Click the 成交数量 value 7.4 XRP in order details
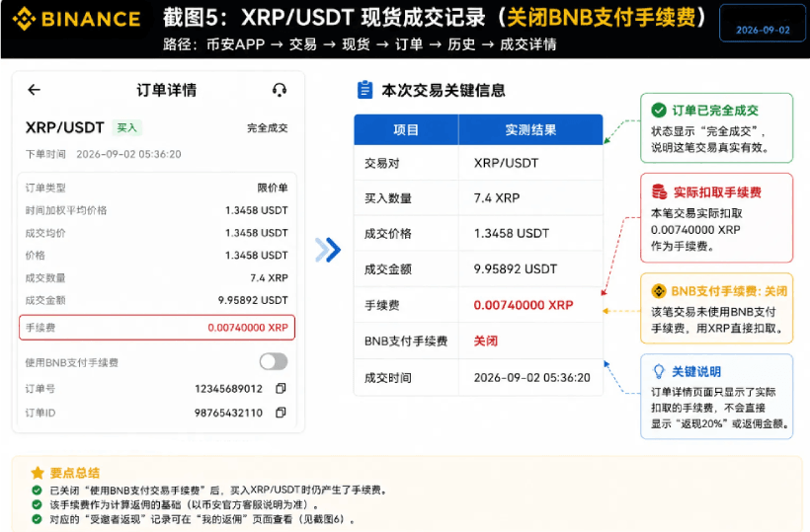Viewport: 810px width, 532px height. pyautogui.click(x=269, y=277)
